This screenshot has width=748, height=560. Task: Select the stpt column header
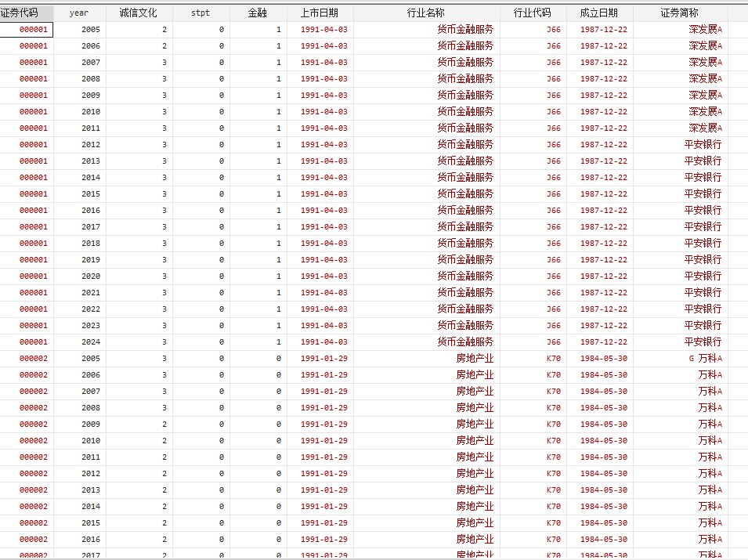pos(201,13)
